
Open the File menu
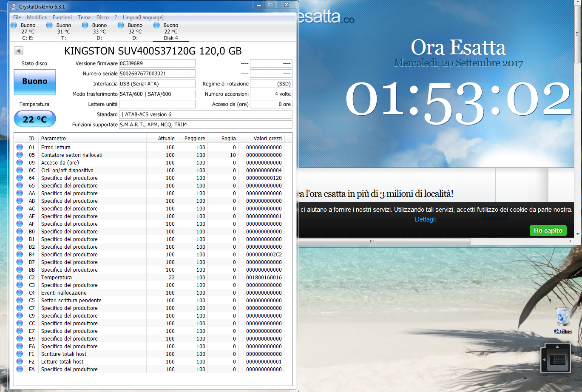pyautogui.click(x=17, y=17)
